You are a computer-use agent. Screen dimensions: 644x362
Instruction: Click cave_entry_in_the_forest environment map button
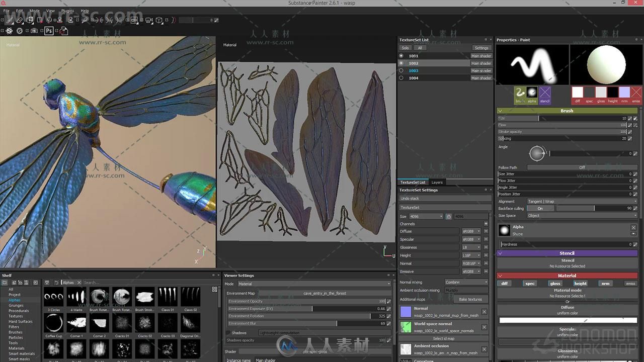coord(325,293)
